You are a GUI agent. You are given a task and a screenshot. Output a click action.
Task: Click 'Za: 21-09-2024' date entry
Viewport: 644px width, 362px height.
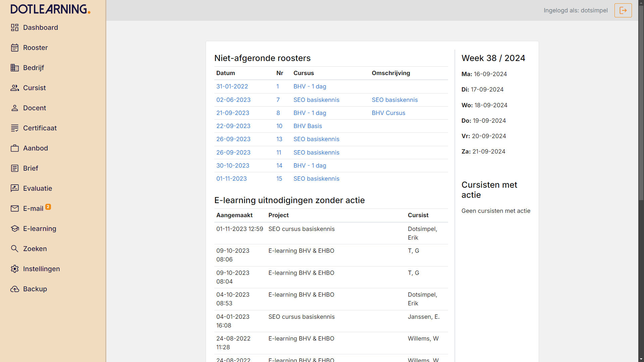pyautogui.click(x=483, y=152)
